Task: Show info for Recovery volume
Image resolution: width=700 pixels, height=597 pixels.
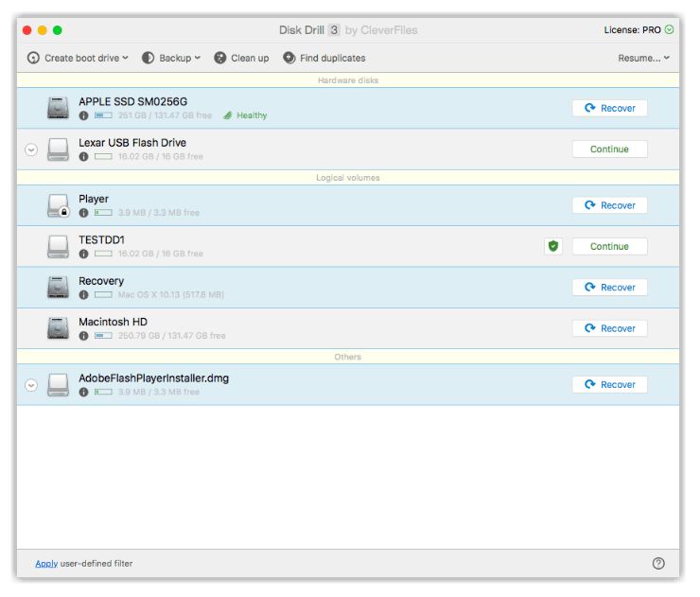Action: (83, 295)
